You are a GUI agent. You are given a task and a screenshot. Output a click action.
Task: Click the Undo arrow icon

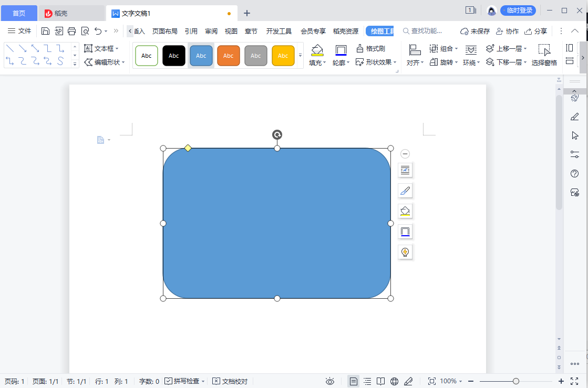[98, 31]
